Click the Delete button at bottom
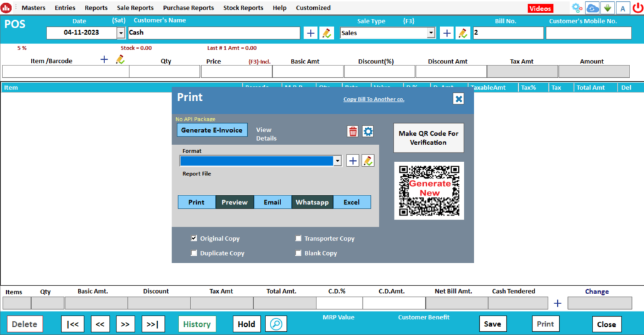This screenshot has width=644, height=335. (x=25, y=324)
